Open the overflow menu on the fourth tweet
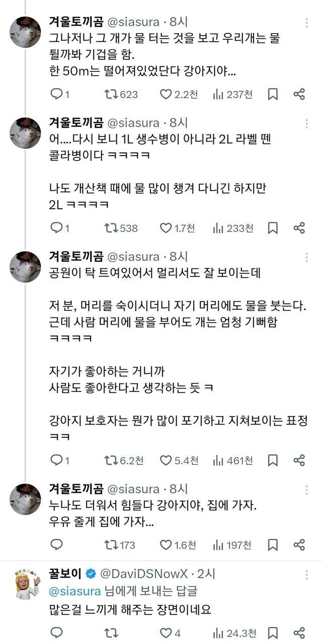This screenshot has width=322, height=644. point(307,490)
